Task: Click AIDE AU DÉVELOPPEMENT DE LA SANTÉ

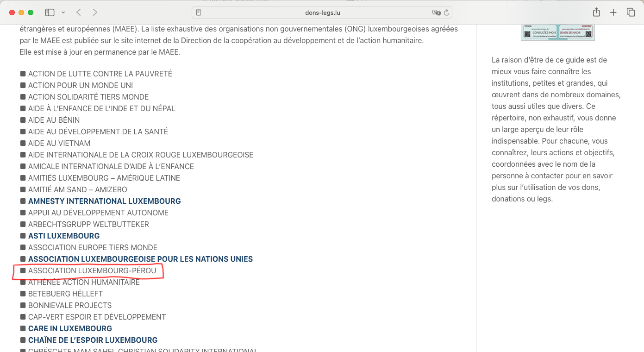Action: click(98, 132)
